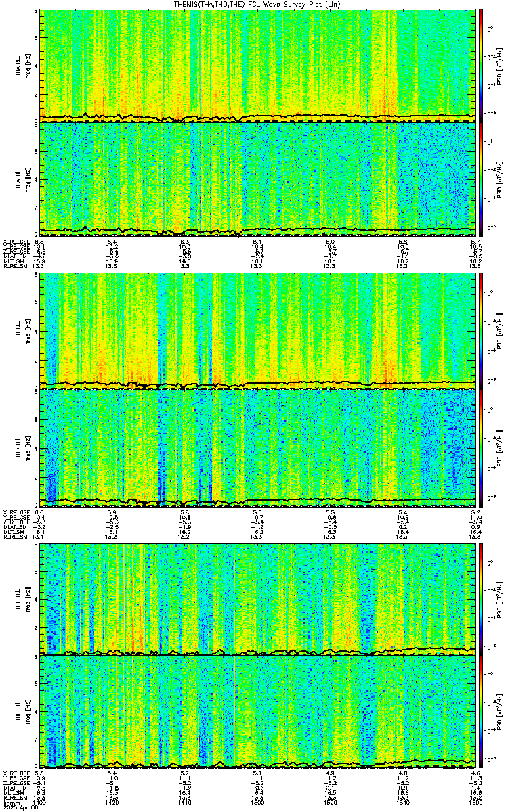Click the THE B∥ PSD color bar
This screenshot has width=508, height=812.
point(482,712)
